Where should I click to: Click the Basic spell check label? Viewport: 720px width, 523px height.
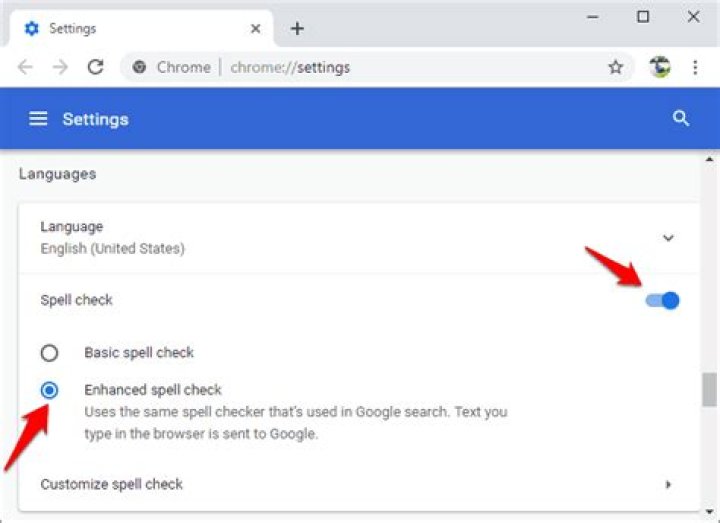[x=139, y=352]
